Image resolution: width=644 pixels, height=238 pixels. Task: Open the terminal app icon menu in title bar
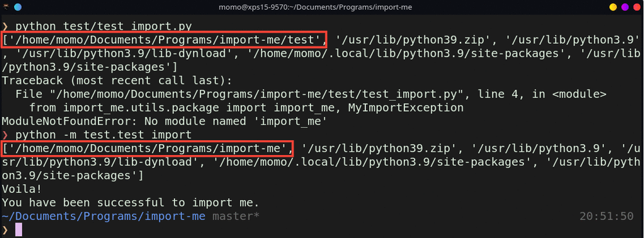pos(6,7)
